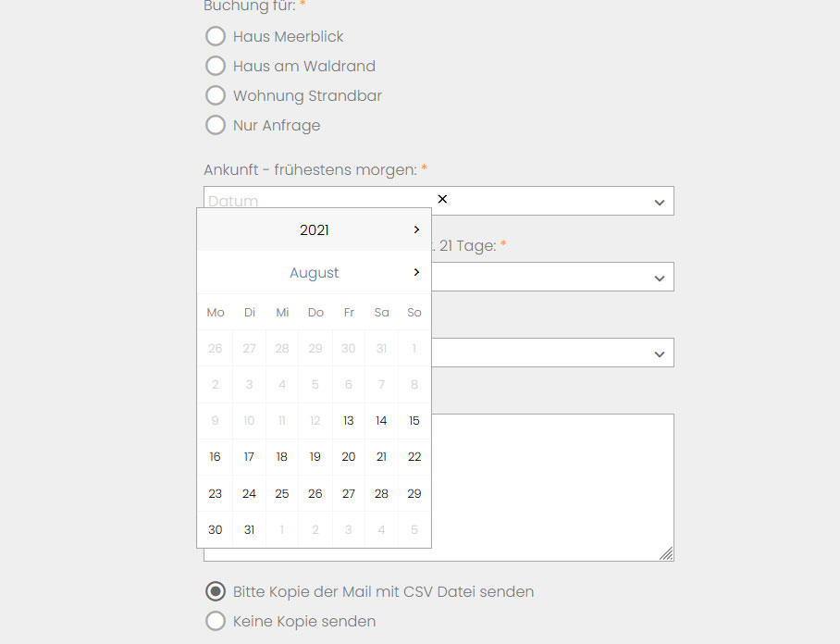Select the 20th of August

coord(349,457)
